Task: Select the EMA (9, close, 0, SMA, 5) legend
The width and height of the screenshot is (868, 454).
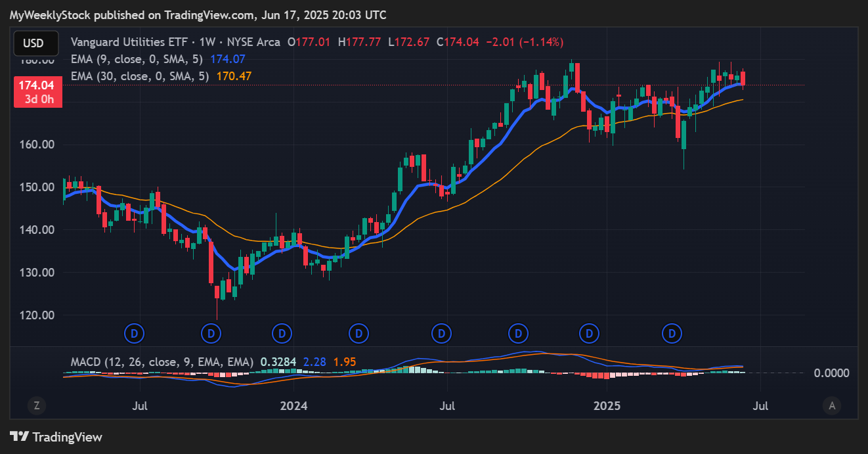Action: (136, 59)
